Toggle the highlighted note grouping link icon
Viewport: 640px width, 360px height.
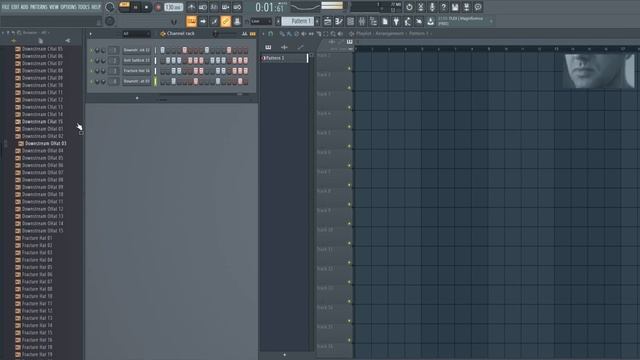click(226, 21)
